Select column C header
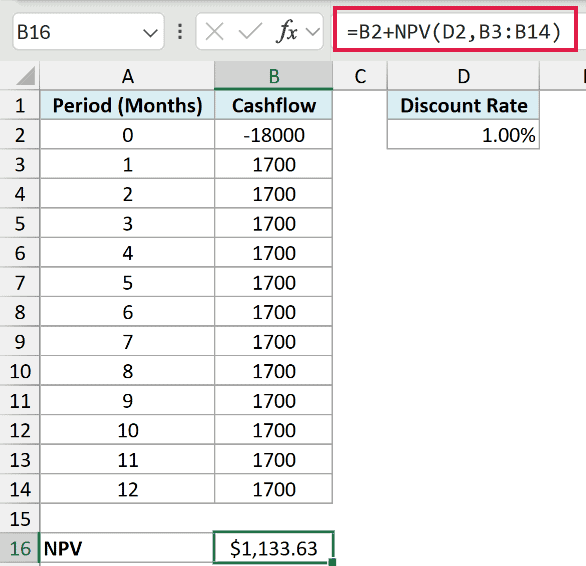 (360, 76)
